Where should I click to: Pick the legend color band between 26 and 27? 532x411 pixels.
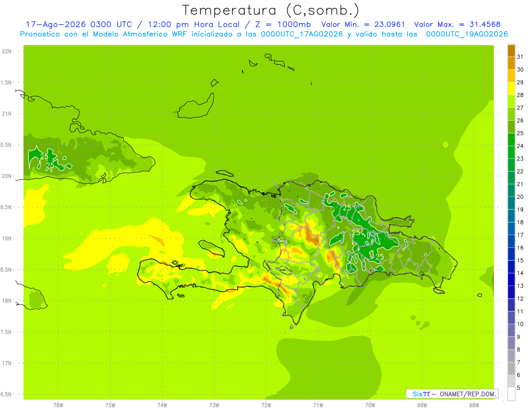pos(511,114)
